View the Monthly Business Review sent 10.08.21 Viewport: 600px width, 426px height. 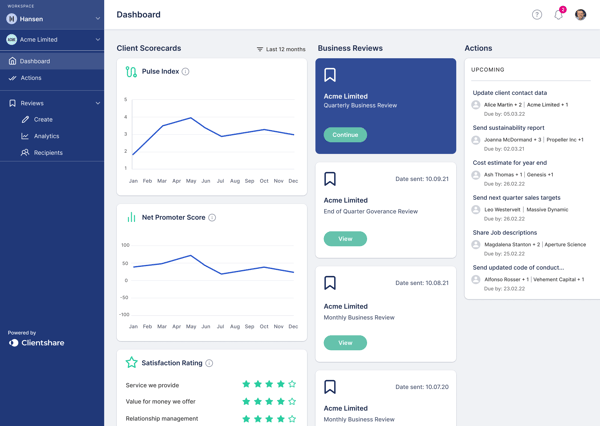point(345,343)
